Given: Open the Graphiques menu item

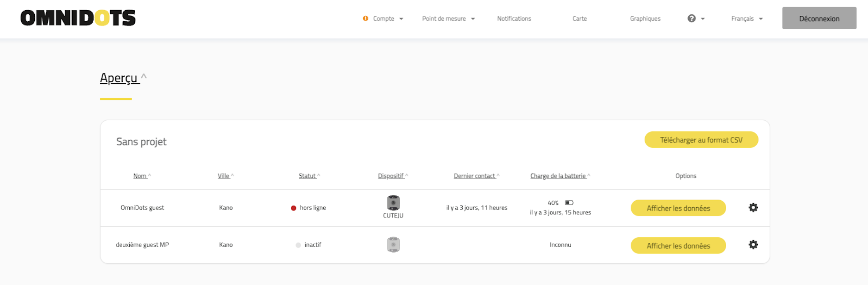Looking at the screenshot, I should 645,19.
